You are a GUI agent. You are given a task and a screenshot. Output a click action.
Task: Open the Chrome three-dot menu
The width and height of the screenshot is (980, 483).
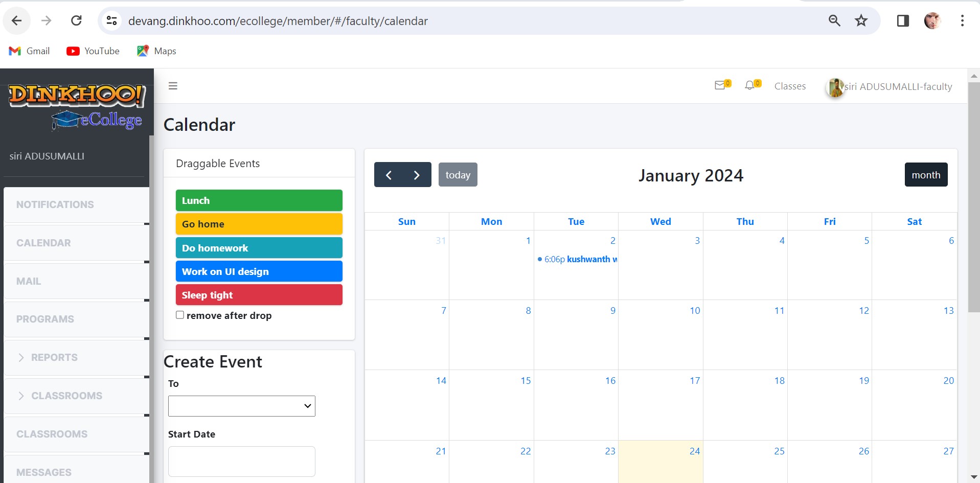[x=962, y=21]
